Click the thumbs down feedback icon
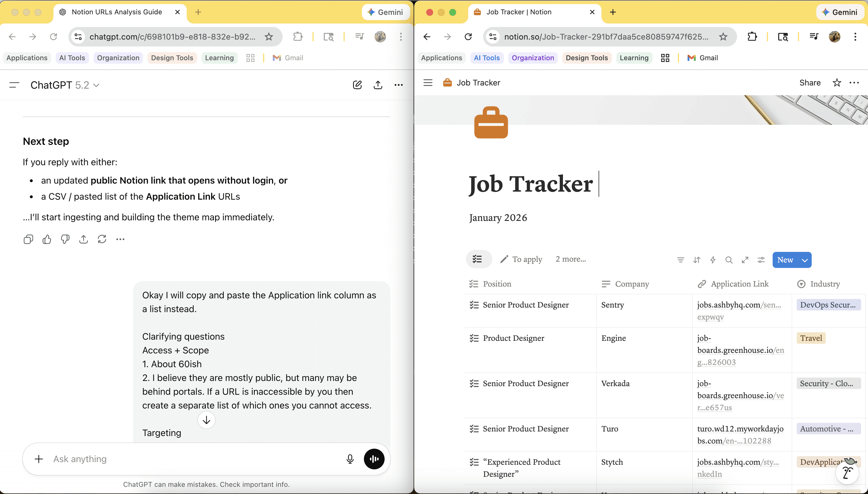The height and width of the screenshot is (494, 868). (65, 240)
